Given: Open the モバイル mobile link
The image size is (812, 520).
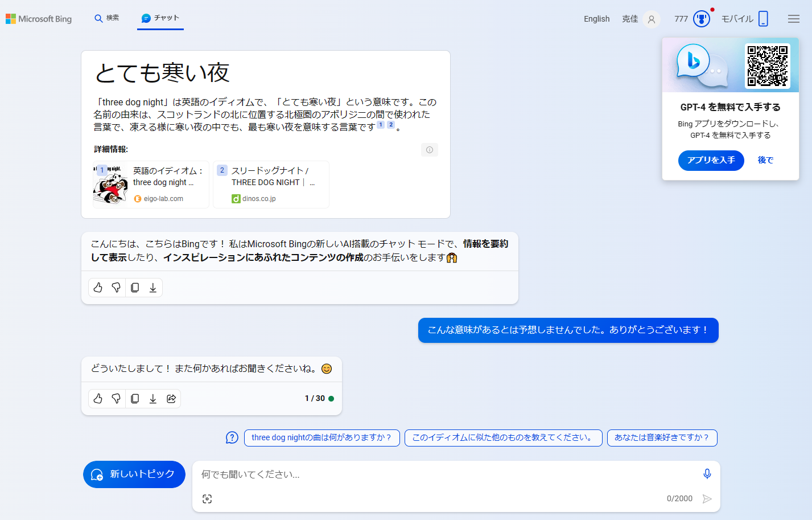Looking at the screenshot, I should point(737,19).
